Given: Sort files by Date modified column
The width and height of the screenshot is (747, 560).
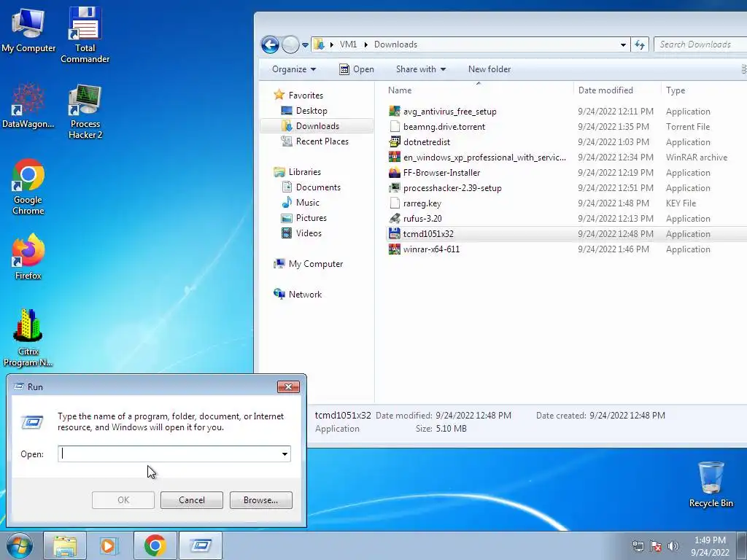Looking at the screenshot, I should coord(617,90).
